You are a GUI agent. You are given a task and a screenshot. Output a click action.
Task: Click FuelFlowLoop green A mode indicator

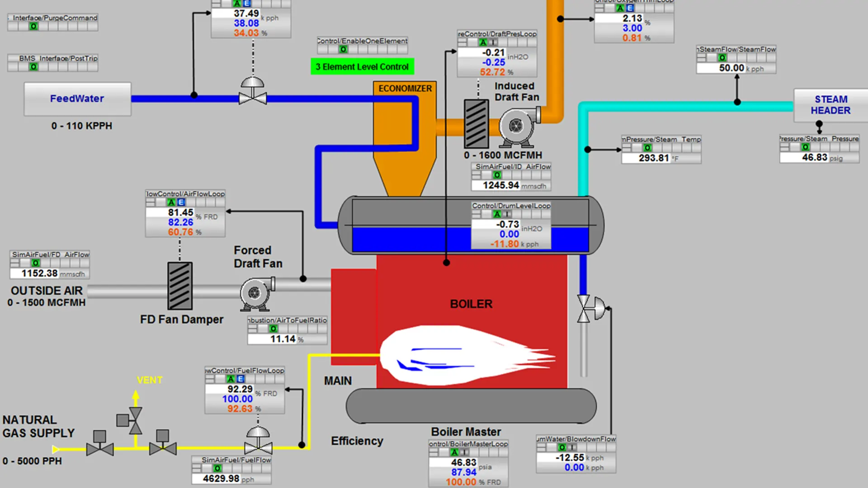(x=231, y=379)
